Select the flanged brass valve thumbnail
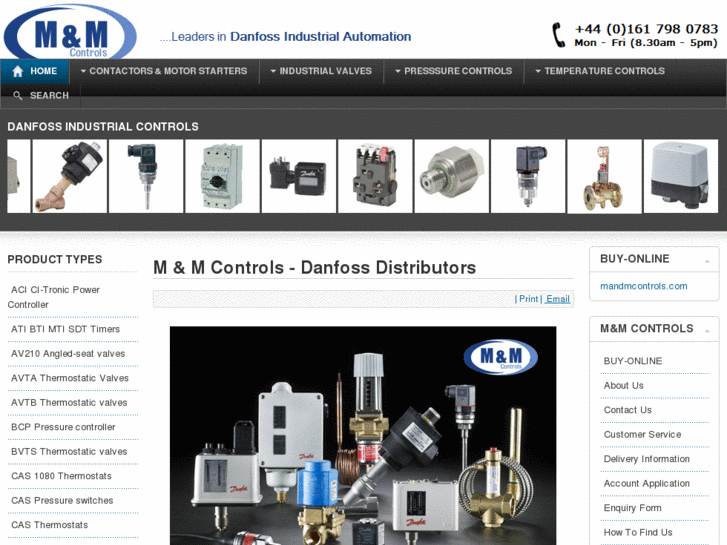This screenshot has height=545, width=727. click(x=605, y=177)
